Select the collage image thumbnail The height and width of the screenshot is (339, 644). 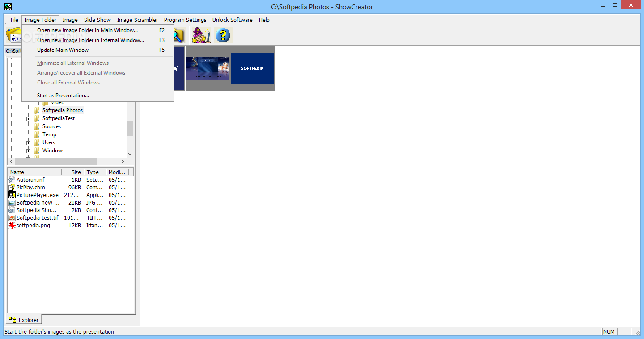[208, 68]
